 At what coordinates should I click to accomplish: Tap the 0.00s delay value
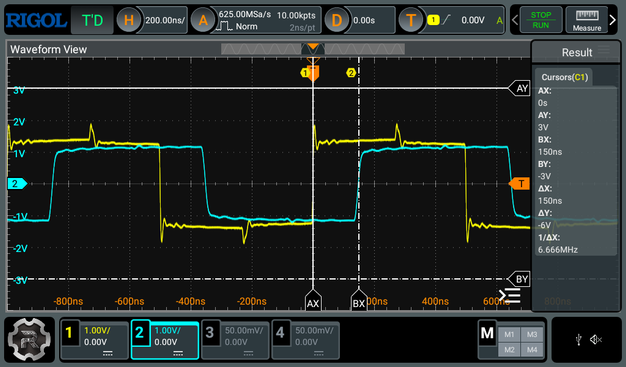(364, 20)
